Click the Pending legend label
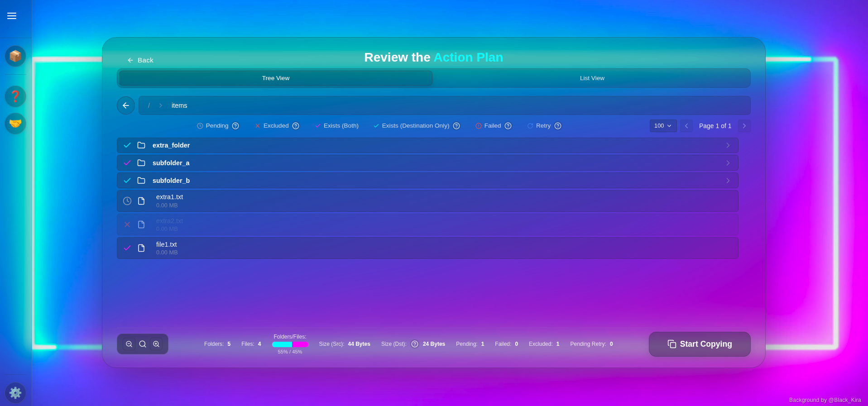868x406 pixels. (217, 126)
